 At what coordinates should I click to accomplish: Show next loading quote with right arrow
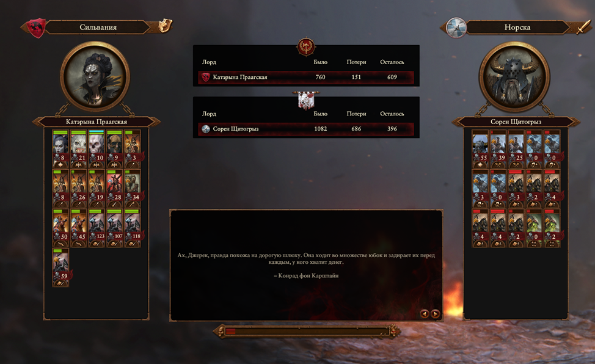(435, 313)
